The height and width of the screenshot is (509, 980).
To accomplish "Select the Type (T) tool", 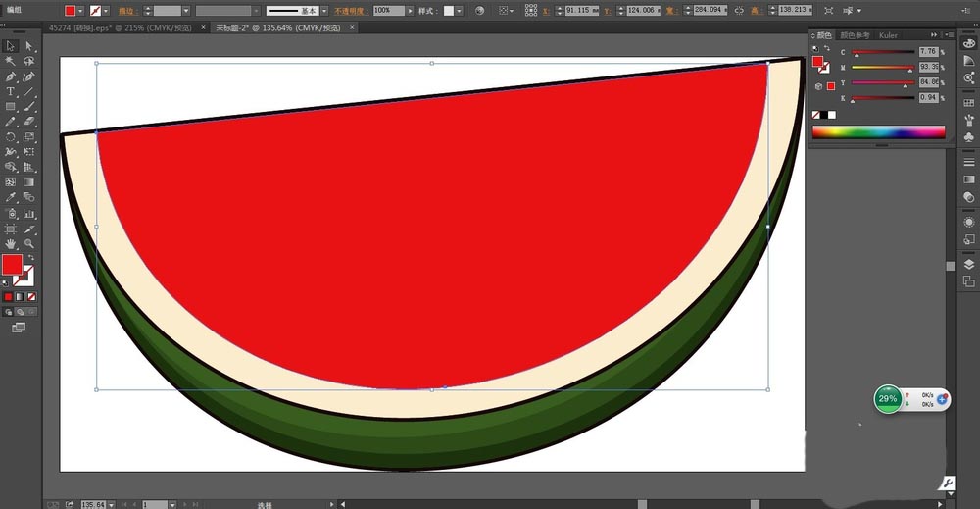I will click(10, 91).
